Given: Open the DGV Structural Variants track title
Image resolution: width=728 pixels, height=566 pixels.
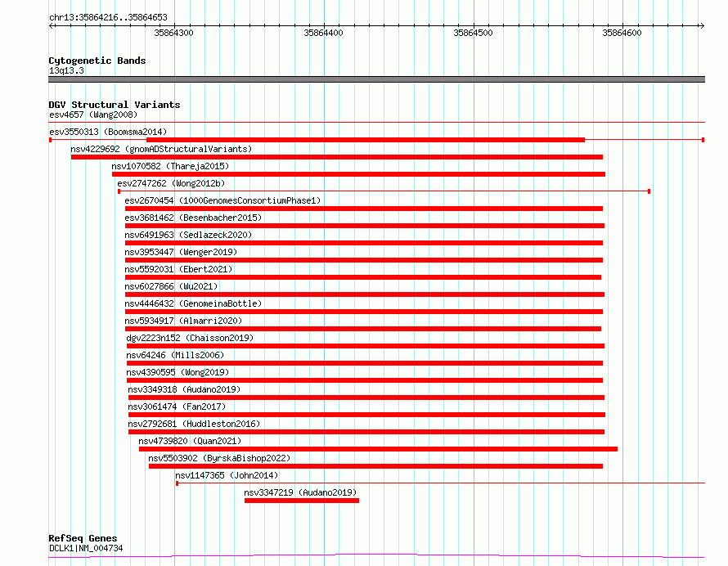Looking at the screenshot, I should pyautogui.click(x=115, y=105).
